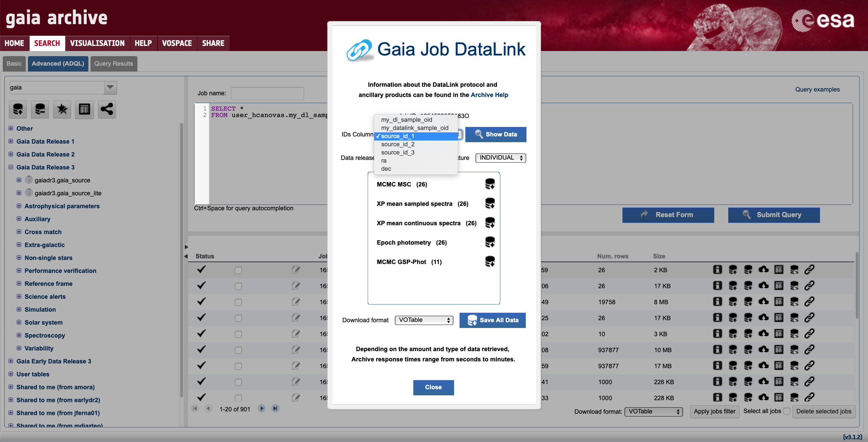The height and width of the screenshot is (442, 868).
Task: Click the star favorite tables icon
Action: coord(62,110)
